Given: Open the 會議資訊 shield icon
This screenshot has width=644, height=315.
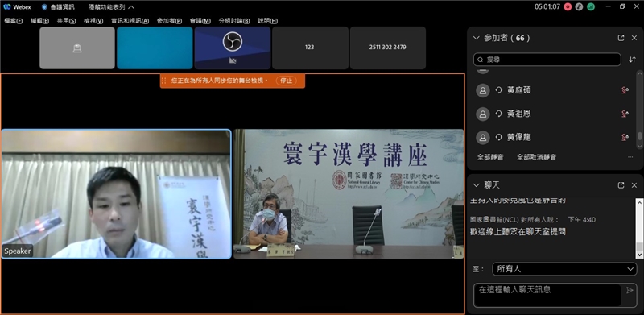Looking at the screenshot, I should [44, 7].
